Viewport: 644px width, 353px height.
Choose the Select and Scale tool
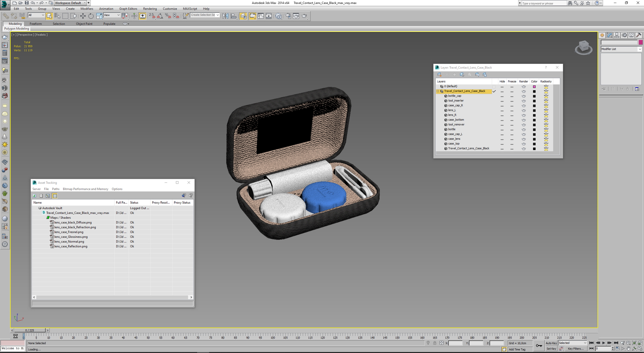99,16
